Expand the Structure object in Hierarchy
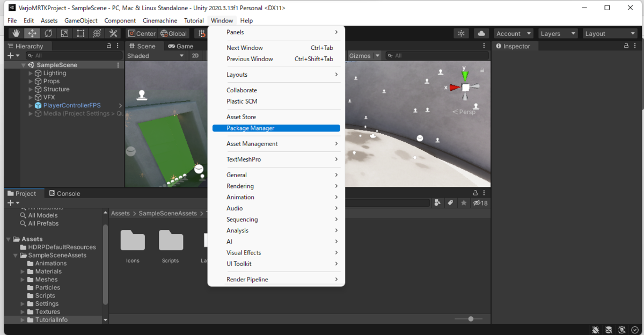 pyautogui.click(x=31, y=89)
